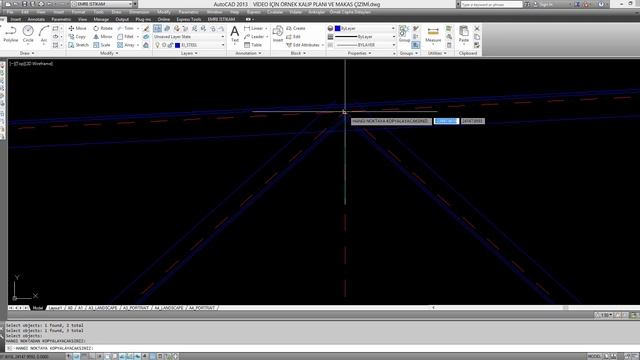Click the blue layer color swatch
The width and height of the screenshot is (640, 360).
click(x=178, y=45)
